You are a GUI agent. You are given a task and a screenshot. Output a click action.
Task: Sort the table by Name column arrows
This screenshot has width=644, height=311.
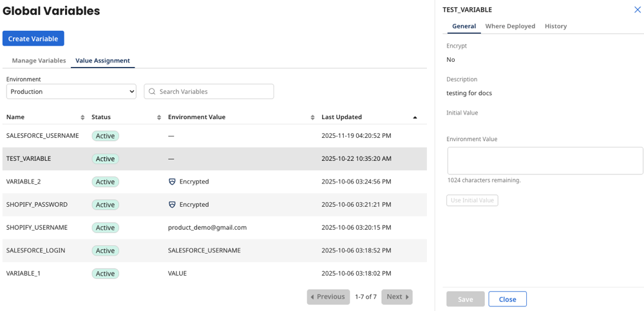[82, 117]
